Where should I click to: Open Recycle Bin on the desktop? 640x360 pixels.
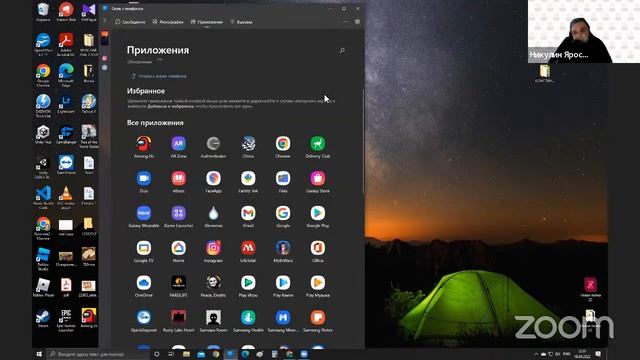pos(43,11)
